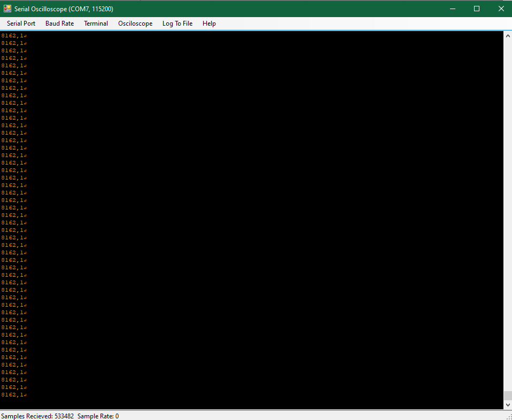Open the Help menu
Viewport: 512px width, 420px height.
point(209,24)
